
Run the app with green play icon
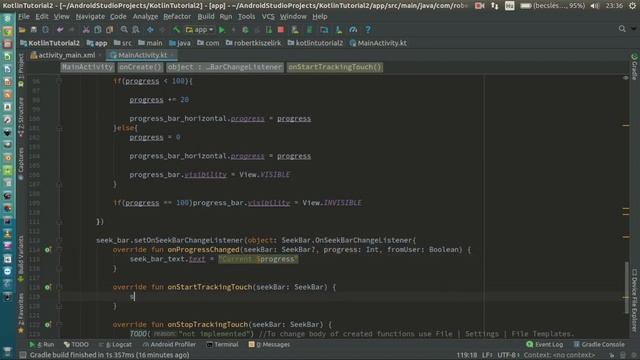[x=222, y=30]
